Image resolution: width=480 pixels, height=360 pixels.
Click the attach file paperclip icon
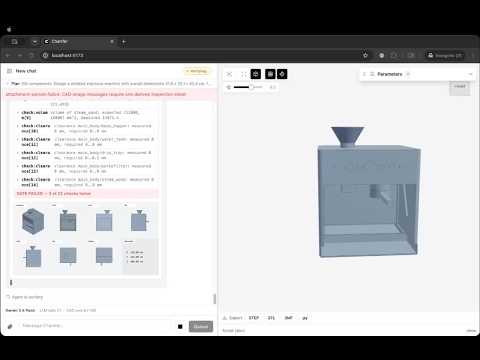coord(10,326)
